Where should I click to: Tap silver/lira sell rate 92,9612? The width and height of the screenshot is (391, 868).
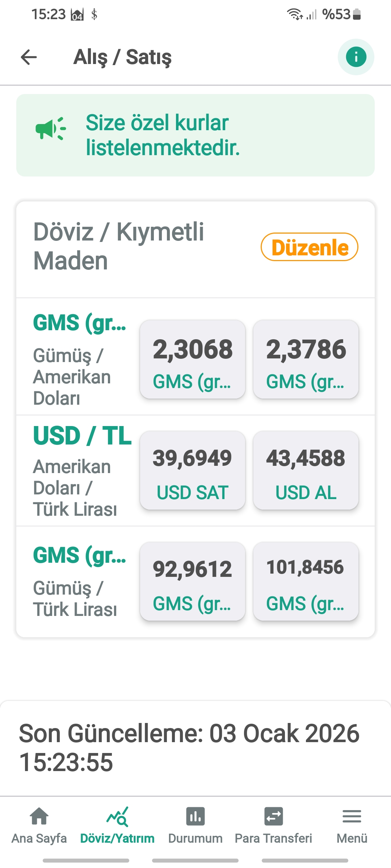pos(193,581)
